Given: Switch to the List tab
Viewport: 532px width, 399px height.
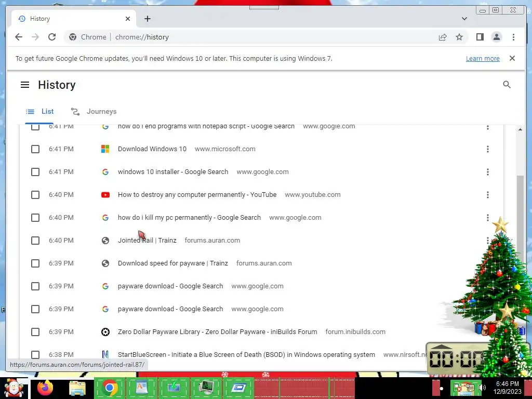Looking at the screenshot, I should [39, 111].
